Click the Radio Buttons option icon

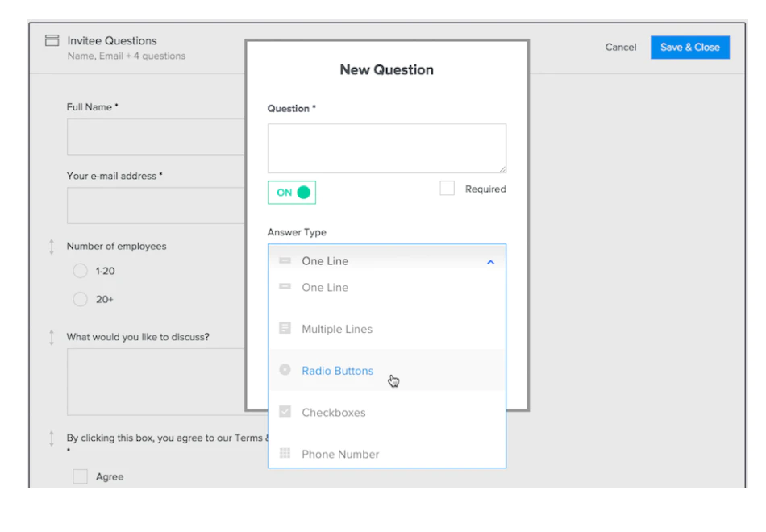(x=285, y=370)
